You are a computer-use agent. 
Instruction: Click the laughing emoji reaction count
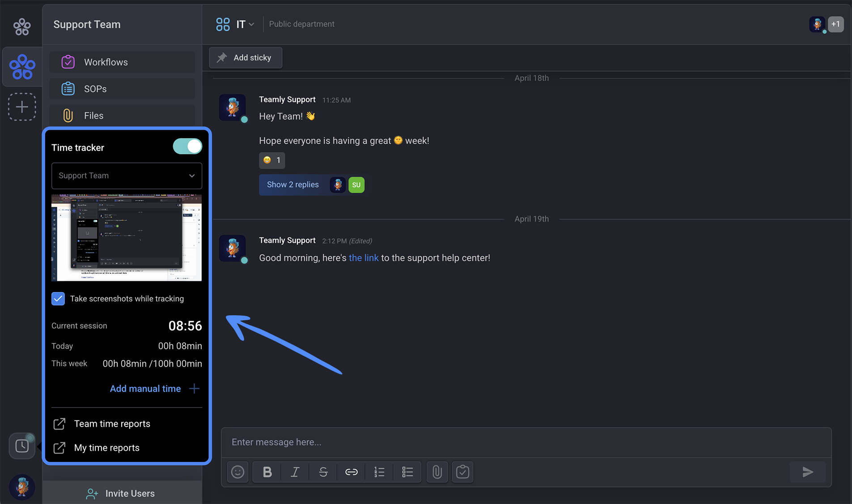pyautogui.click(x=272, y=160)
